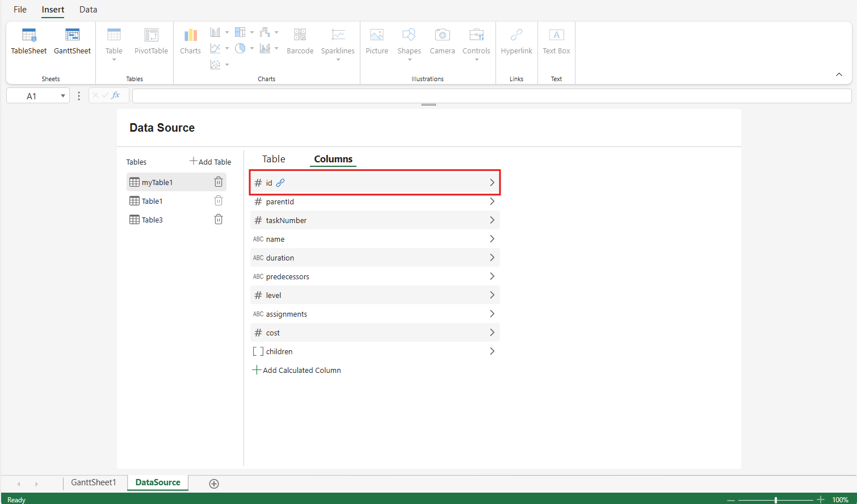Open the line chart dropdown arrow
The height and width of the screenshot is (504, 857).
click(227, 48)
